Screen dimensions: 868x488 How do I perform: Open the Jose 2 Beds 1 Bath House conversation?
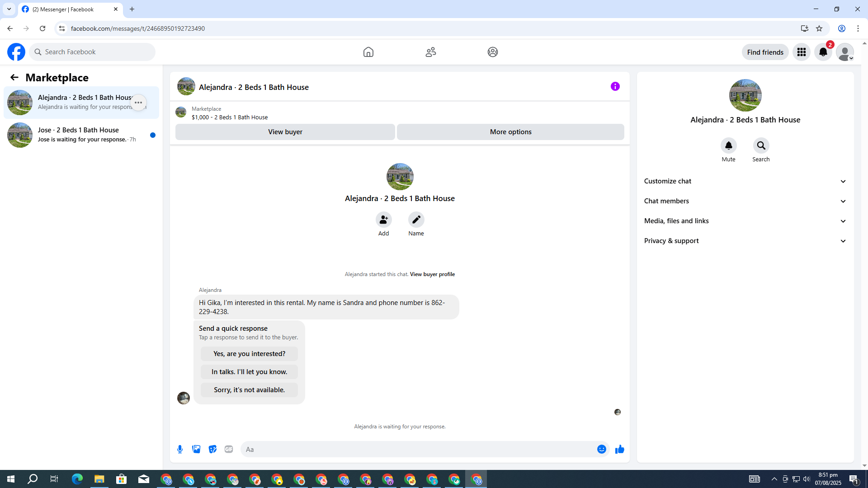pyautogui.click(x=81, y=135)
